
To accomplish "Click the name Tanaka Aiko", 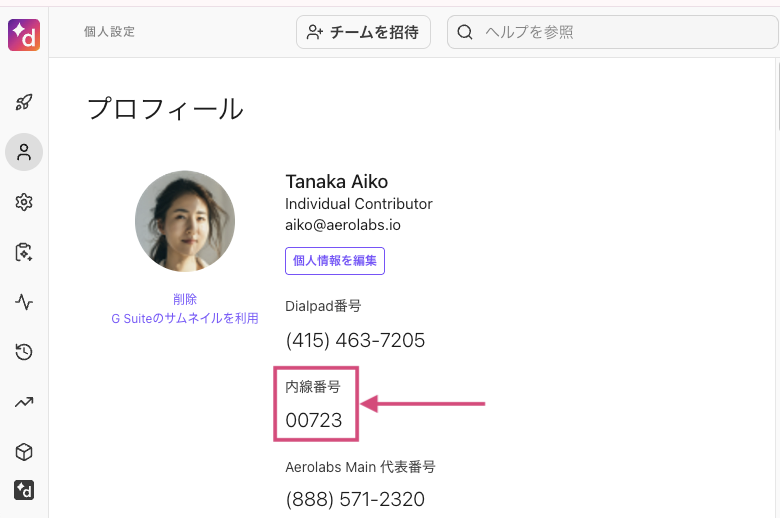I will [336, 182].
